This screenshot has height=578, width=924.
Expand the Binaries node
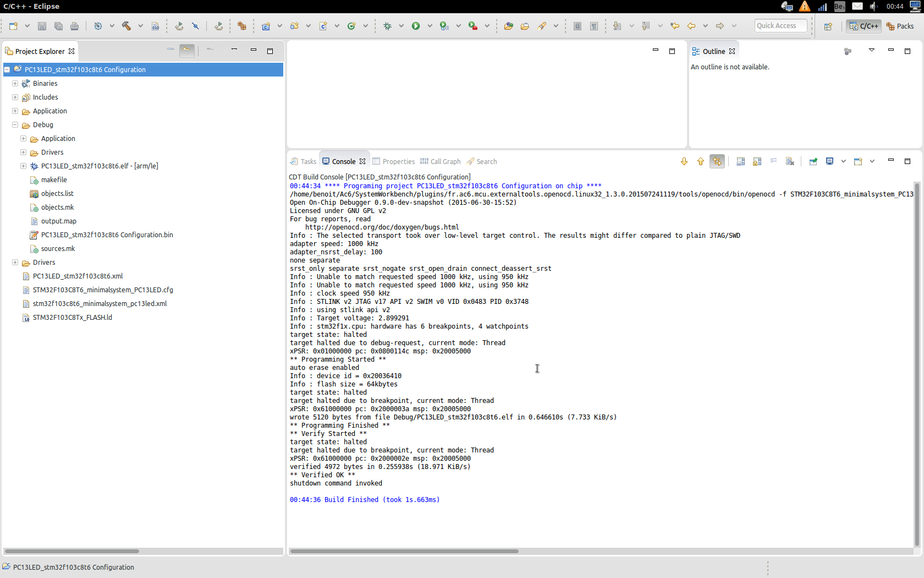[15, 84]
